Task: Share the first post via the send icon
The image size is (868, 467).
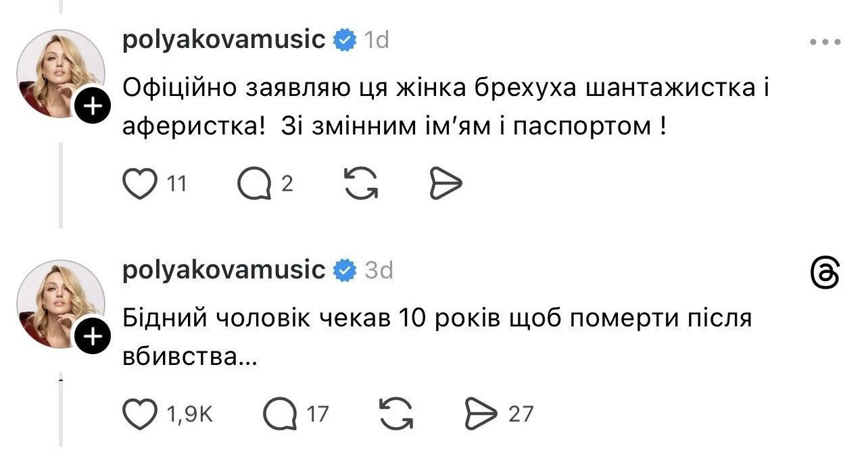Action: click(x=445, y=183)
